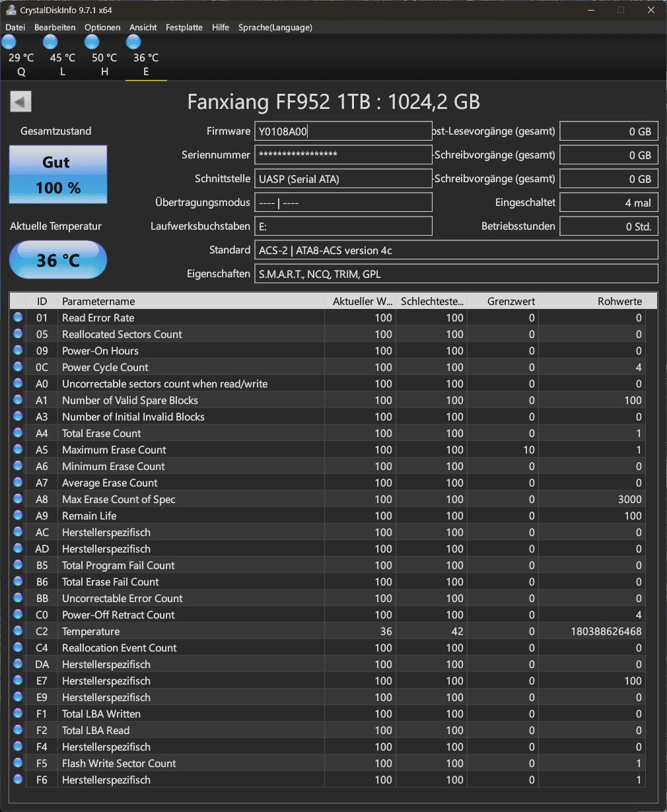
Task: Click the status icon for ID E7 row
Action: pyautogui.click(x=18, y=681)
